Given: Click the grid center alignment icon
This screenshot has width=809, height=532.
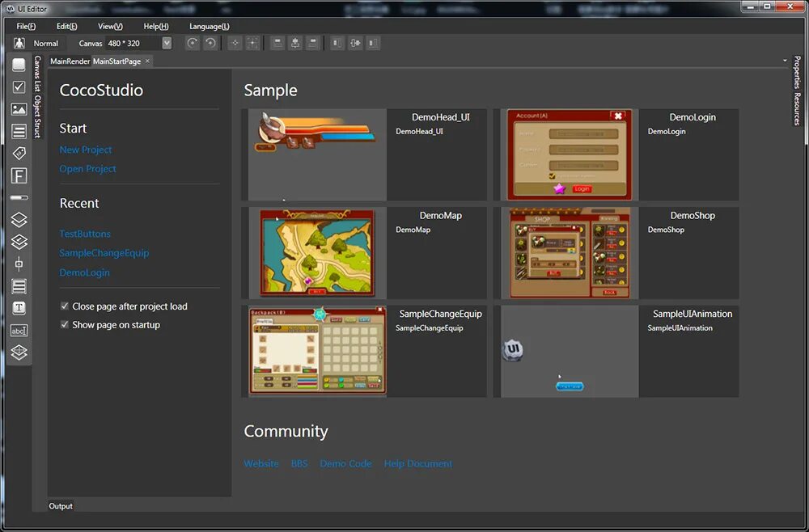Looking at the screenshot, I should point(252,44).
